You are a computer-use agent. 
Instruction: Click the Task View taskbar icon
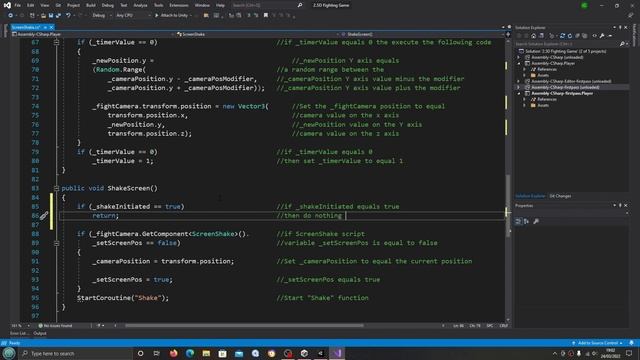pos(157,353)
